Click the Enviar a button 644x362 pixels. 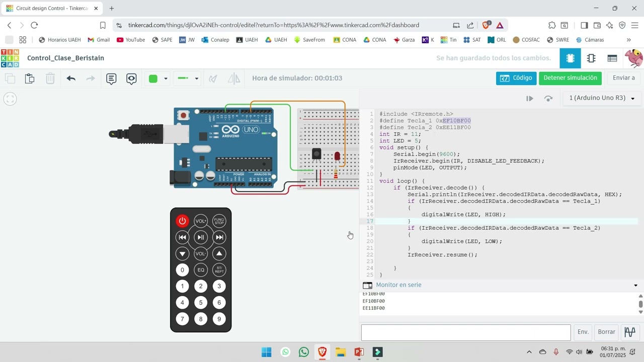click(x=624, y=78)
